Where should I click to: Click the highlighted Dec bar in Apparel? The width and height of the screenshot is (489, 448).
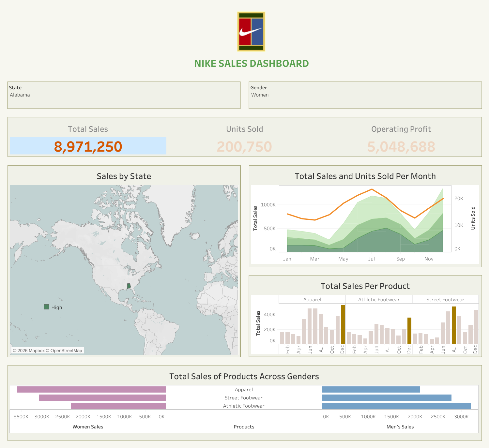pos(343,324)
